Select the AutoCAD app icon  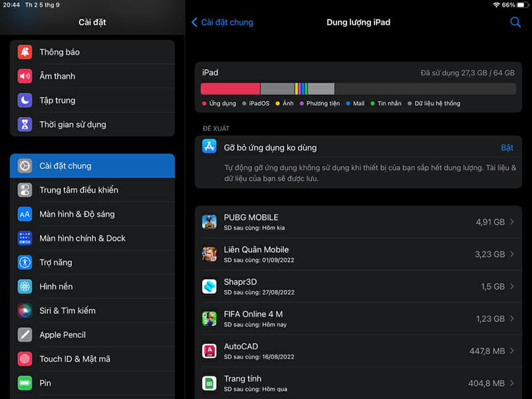[x=209, y=351]
